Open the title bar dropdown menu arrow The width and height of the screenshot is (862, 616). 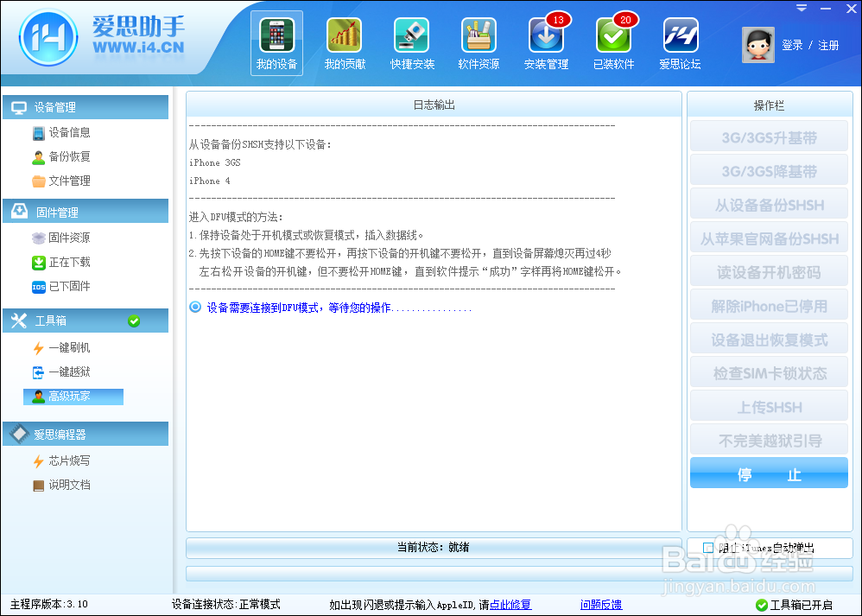[802, 9]
